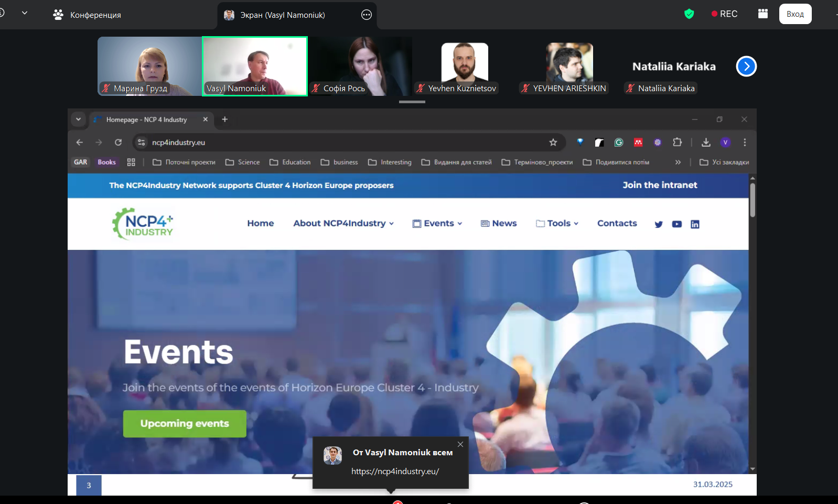Click the webpage vertical scrollbar thumb

coord(753,199)
